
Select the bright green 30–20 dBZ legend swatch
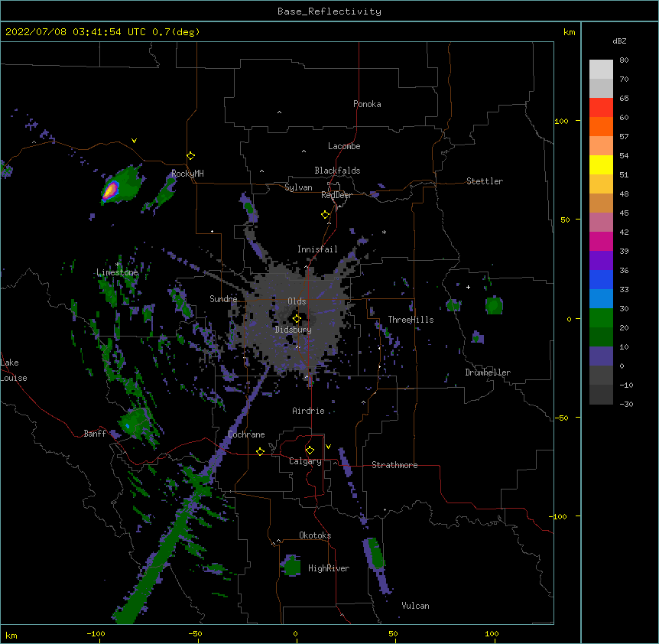pyautogui.click(x=601, y=318)
